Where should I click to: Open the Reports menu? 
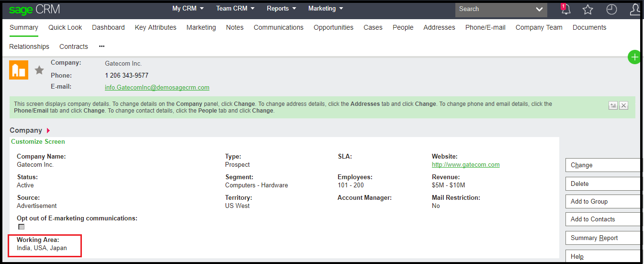point(282,9)
